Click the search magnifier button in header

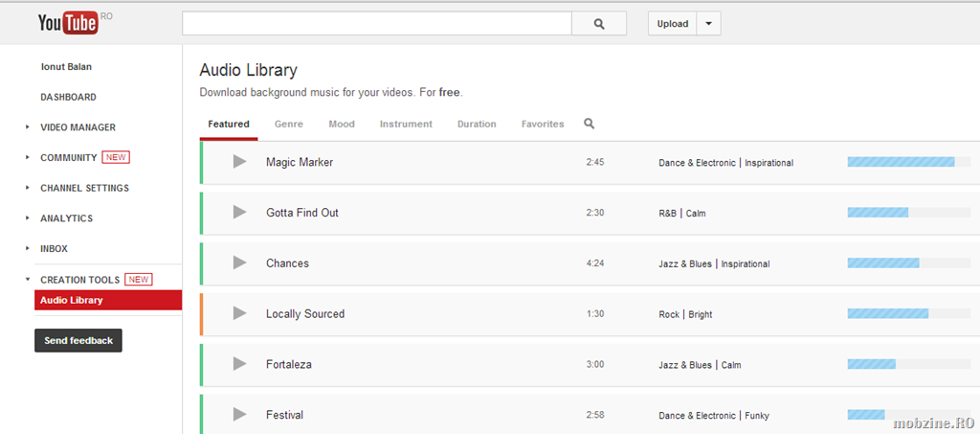click(599, 24)
